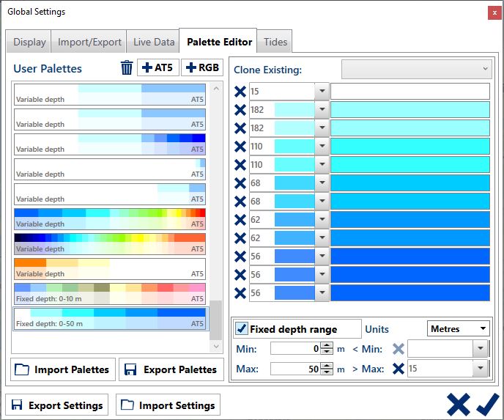Toggle the Fixed depth range checkbox
The image size is (504, 420).
[242, 329]
